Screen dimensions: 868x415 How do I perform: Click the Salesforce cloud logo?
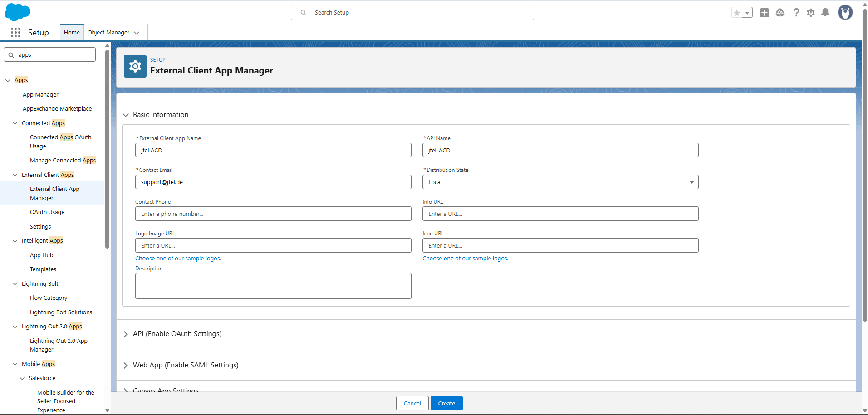pyautogui.click(x=17, y=12)
